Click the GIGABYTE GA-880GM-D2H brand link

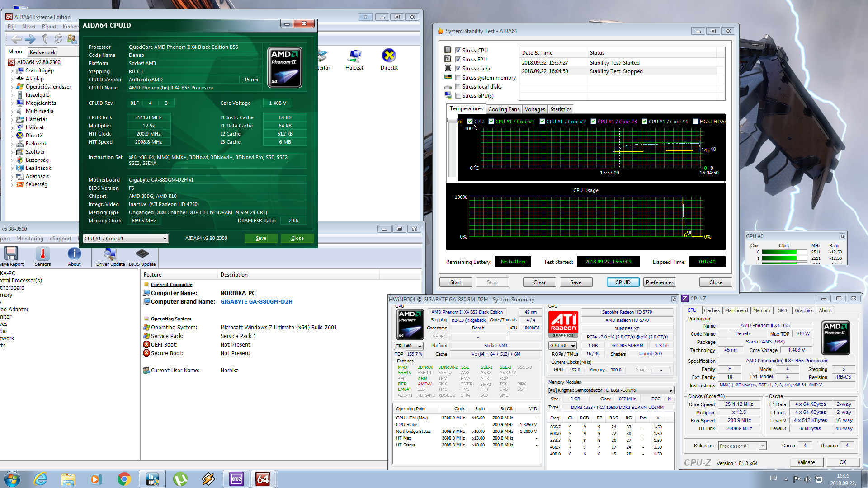(x=256, y=302)
